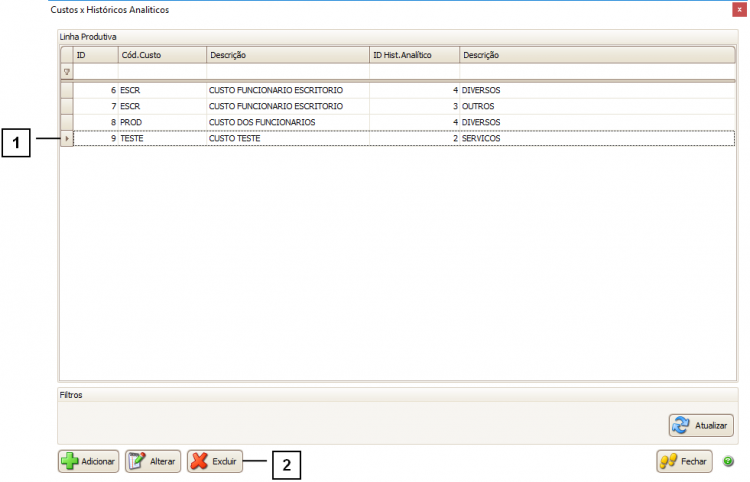Sort by the Cód.Custo column header
This screenshot has width=750, height=482.
coord(161,54)
